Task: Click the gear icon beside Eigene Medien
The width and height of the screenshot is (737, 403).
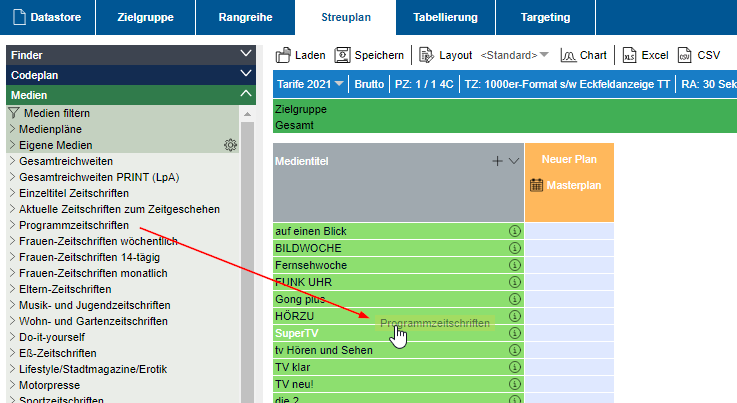Action: pos(231,145)
